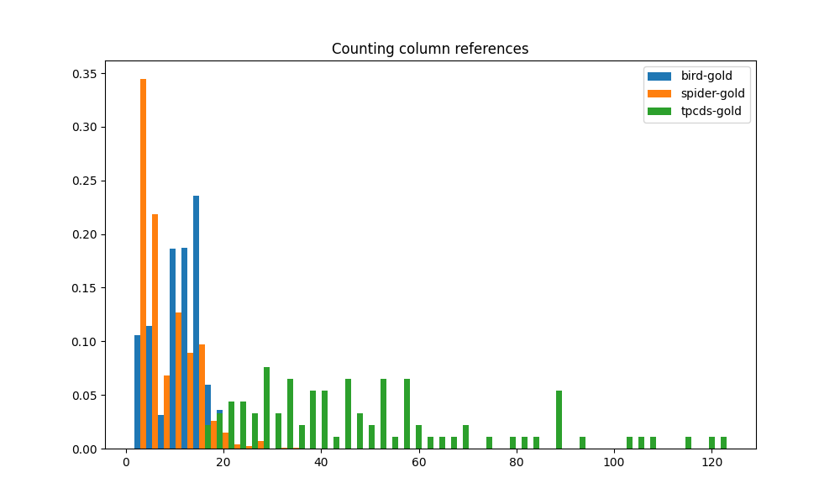Click x-axis tick label 100
The width and height of the screenshot is (840, 504).
coord(614,462)
